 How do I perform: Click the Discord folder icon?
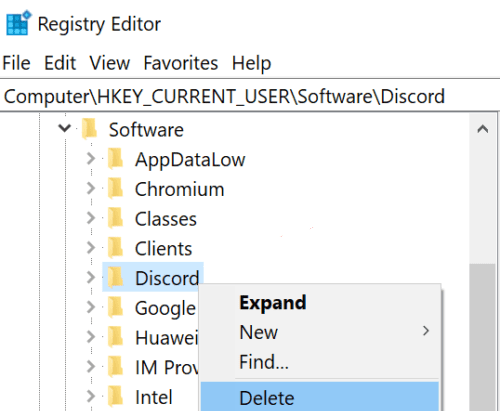pyautogui.click(x=116, y=278)
